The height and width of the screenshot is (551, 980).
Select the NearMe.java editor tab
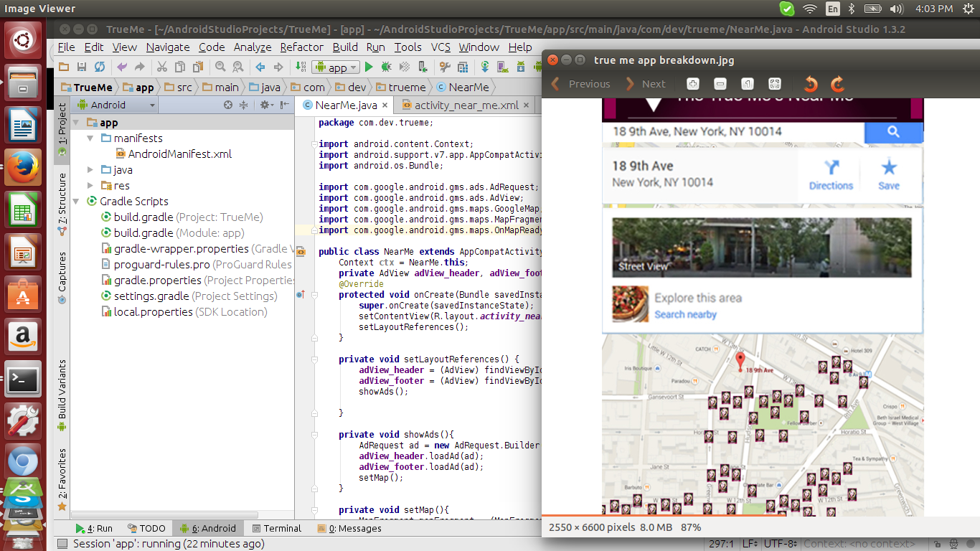346,105
